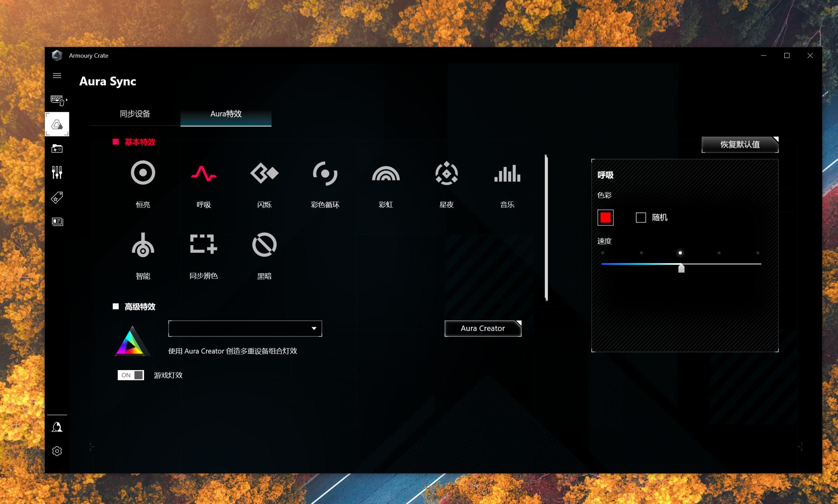Choose the 彩色循环 color cycle effect

pos(325,173)
